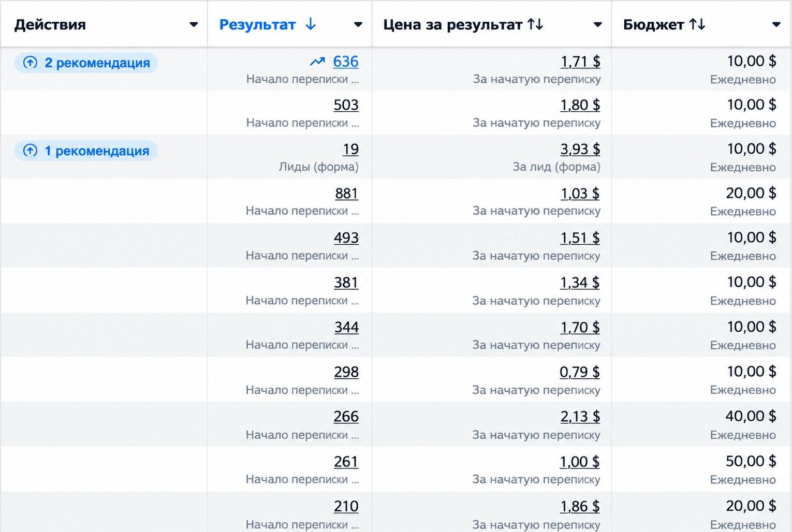792x532 pixels.
Task: Click the sort arrows next to Цена за результат
Action: click(x=535, y=24)
